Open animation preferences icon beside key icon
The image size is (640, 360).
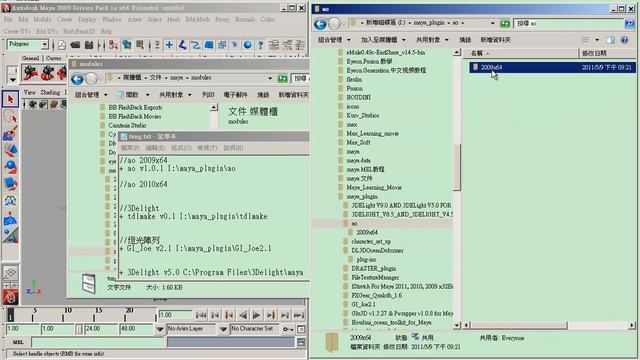pyautogui.click(x=301, y=329)
